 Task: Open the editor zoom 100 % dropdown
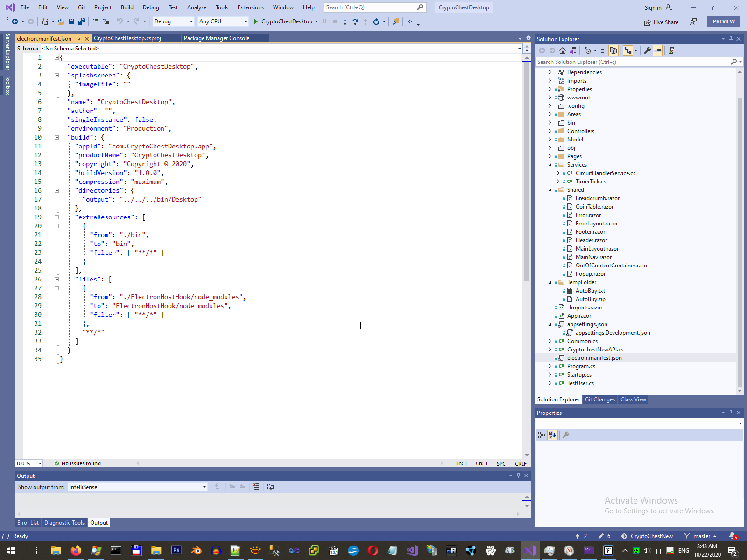29,463
